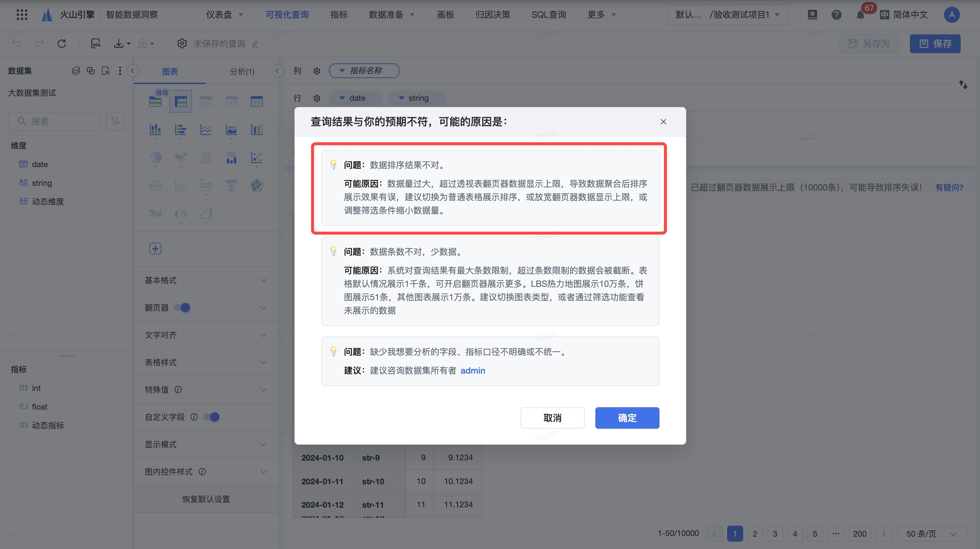Click the app launcher grid icon
The image size is (980, 549).
[22, 14]
